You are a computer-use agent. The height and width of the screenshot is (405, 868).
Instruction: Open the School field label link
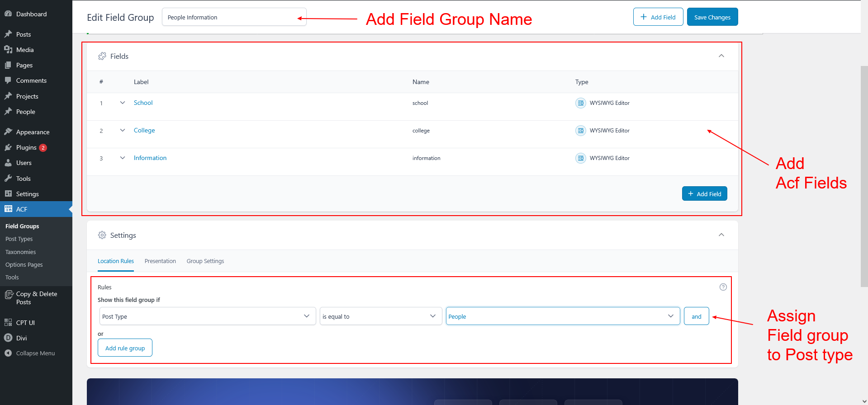point(143,103)
